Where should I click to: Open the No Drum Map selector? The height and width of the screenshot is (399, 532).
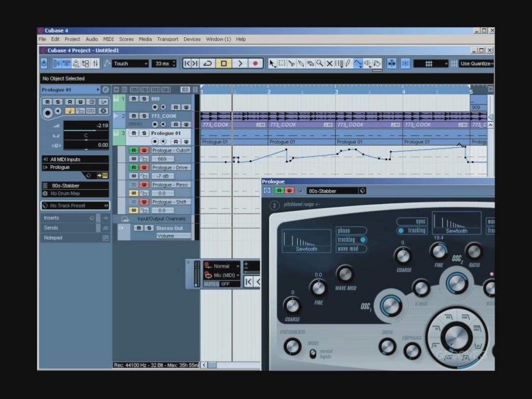coord(75,193)
